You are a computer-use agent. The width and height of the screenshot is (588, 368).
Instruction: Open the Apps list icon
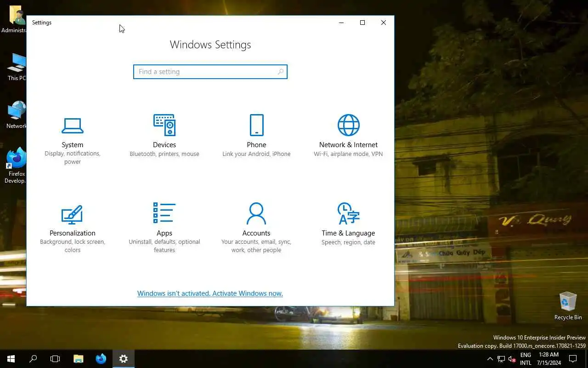(x=164, y=213)
